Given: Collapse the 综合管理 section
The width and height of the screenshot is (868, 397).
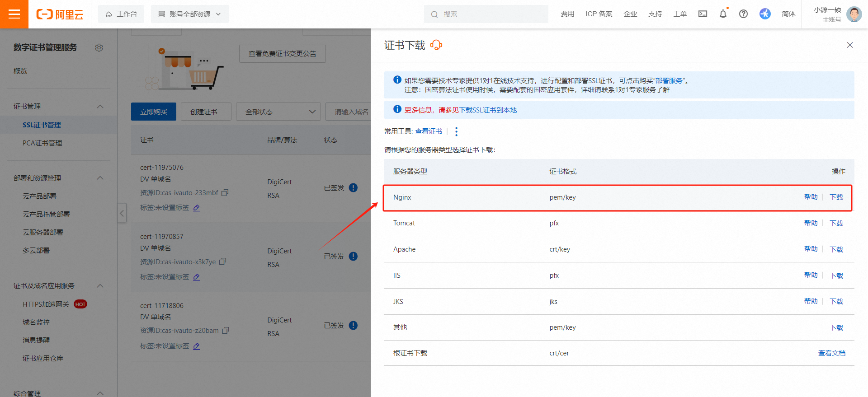Looking at the screenshot, I should coord(100,393).
